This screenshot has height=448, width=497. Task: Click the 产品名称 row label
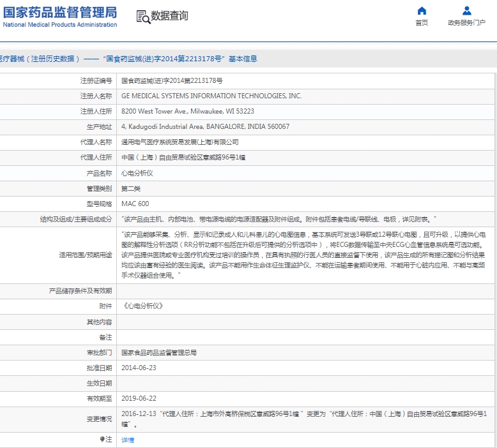coord(99,173)
